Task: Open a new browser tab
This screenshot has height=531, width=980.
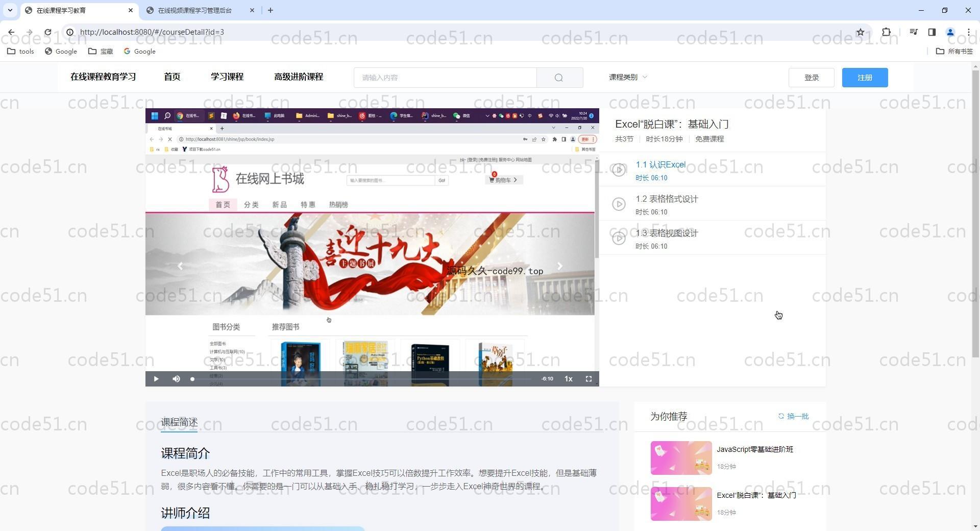Action: pos(271,10)
